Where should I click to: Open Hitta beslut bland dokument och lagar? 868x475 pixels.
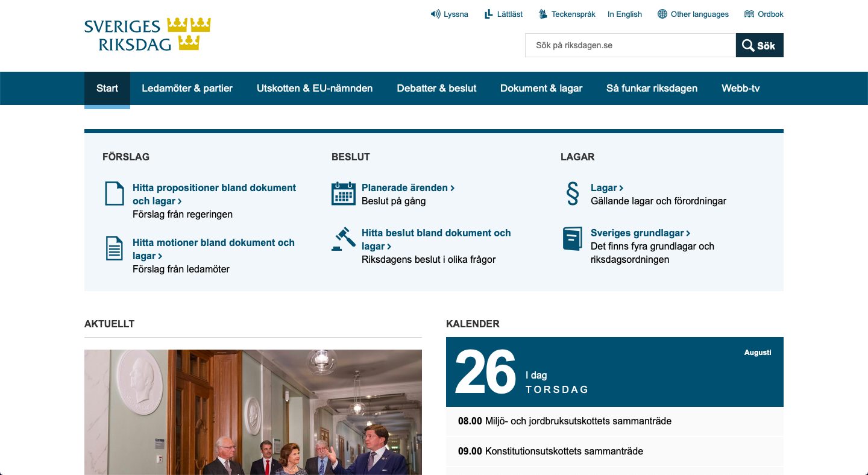436,239
